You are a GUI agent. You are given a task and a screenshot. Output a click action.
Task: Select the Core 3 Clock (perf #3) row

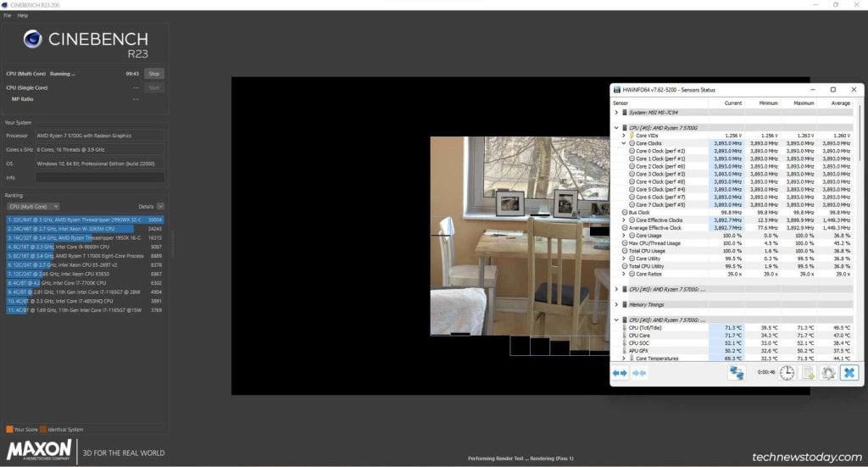733,175
